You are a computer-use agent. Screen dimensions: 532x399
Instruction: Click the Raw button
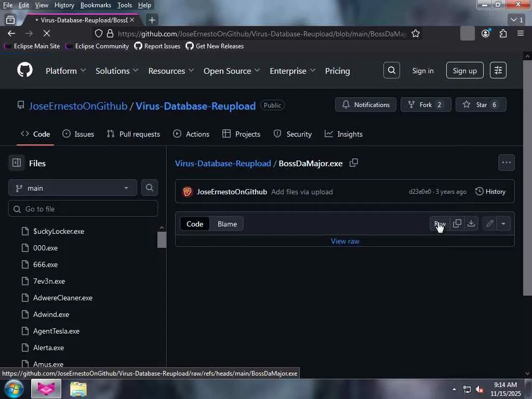(440, 223)
